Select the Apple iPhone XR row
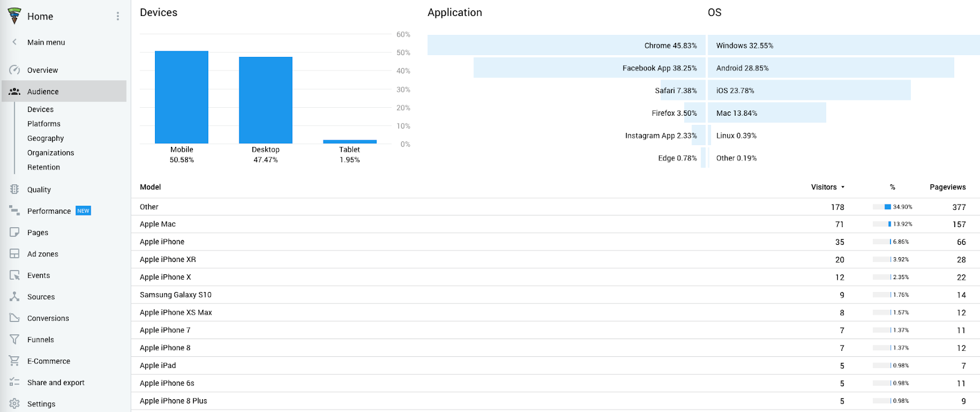Image resolution: width=980 pixels, height=412 pixels. click(x=556, y=260)
